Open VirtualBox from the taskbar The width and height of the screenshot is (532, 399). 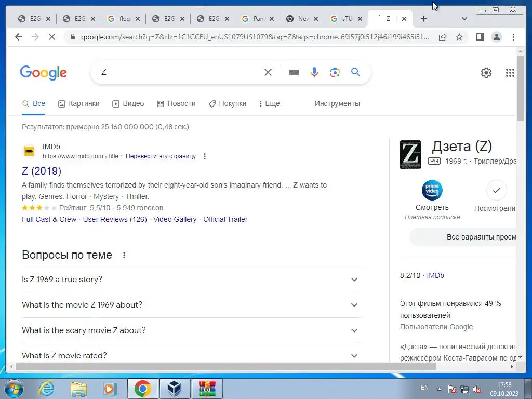[x=175, y=389]
